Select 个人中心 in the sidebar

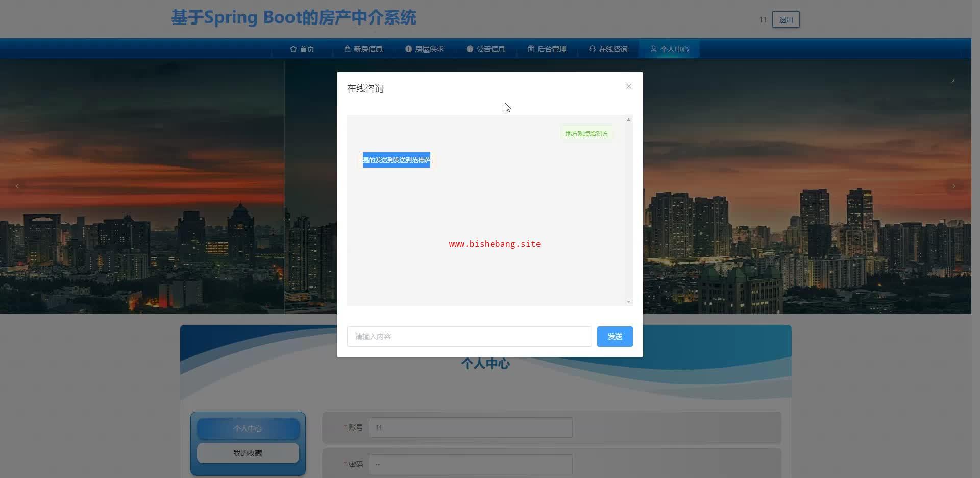248,428
